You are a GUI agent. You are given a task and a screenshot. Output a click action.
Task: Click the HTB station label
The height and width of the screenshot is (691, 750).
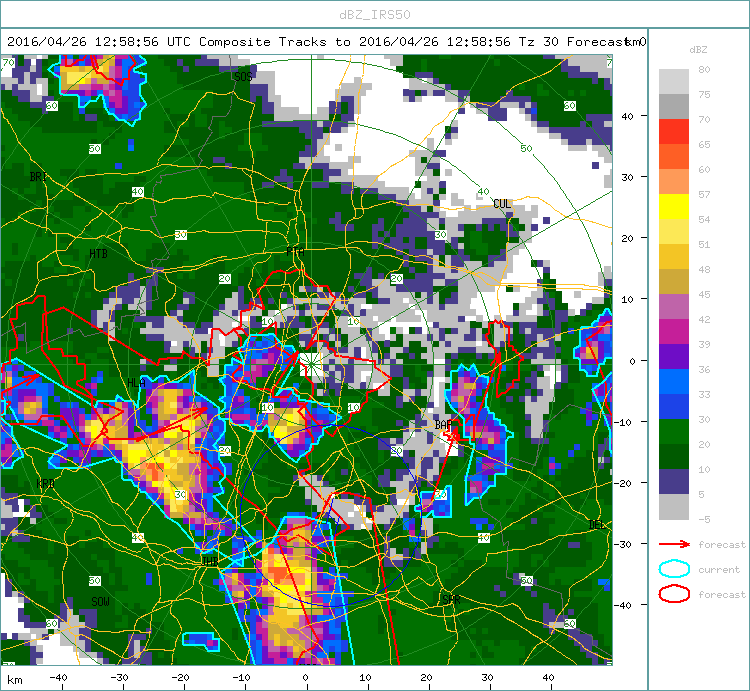point(98,253)
